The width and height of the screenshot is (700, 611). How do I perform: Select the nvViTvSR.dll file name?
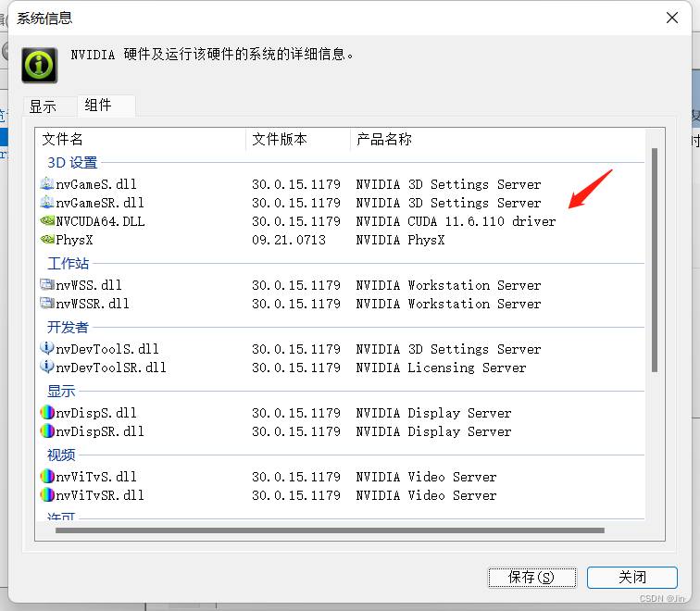pos(100,495)
